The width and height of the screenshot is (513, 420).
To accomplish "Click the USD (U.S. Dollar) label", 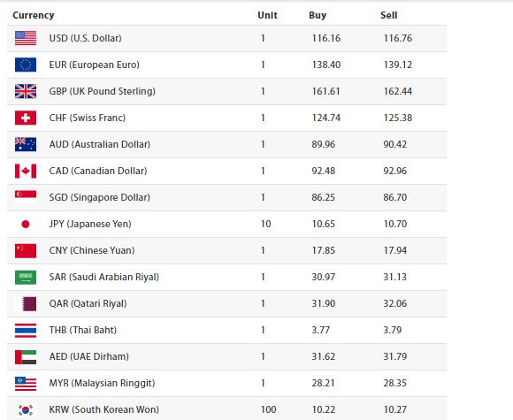I will [85, 38].
